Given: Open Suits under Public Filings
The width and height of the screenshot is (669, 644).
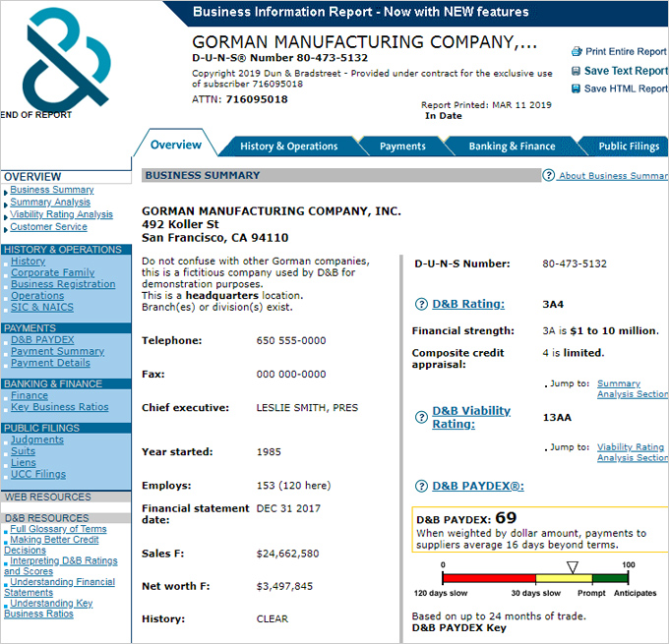Looking at the screenshot, I should pyautogui.click(x=23, y=451).
